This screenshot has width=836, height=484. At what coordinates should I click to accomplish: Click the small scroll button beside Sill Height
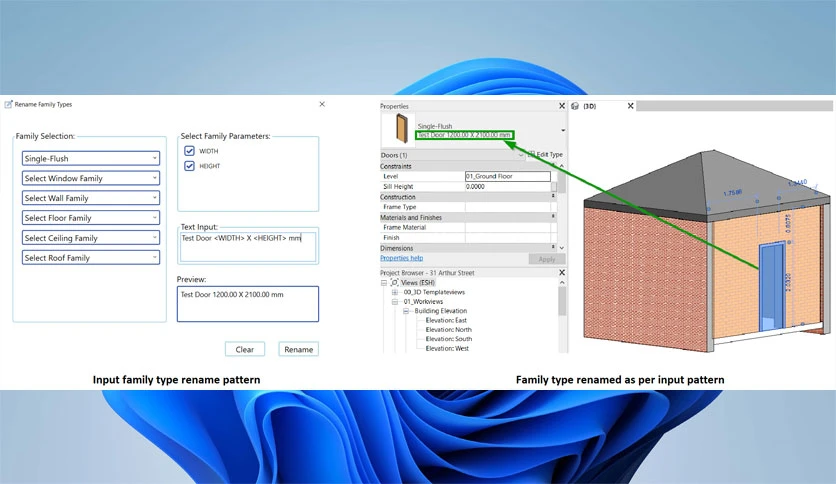554,187
